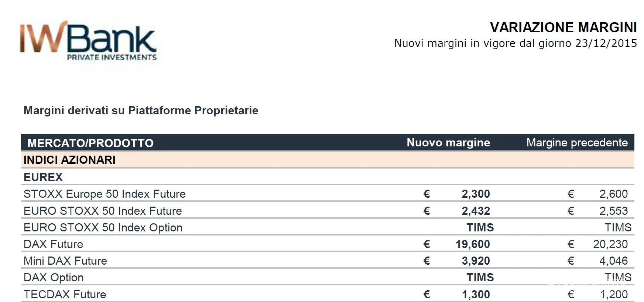Click the MERCATO/PRODOTTO column header

pyautogui.click(x=90, y=143)
